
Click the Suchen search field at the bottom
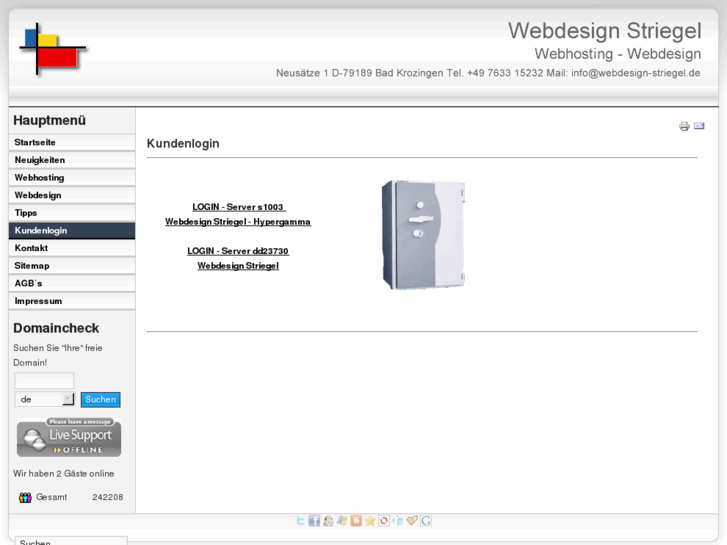pos(71,541)
